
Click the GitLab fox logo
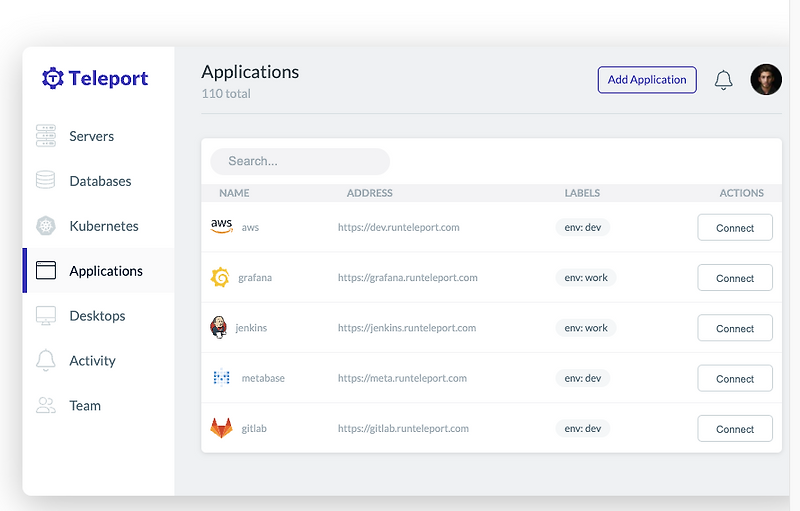click(221, 428)
